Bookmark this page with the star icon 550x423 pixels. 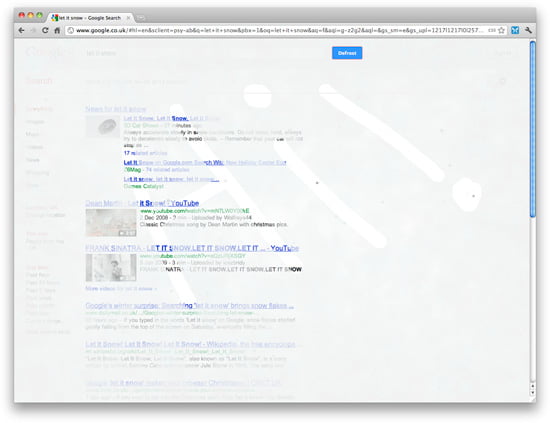click(502, 31)
